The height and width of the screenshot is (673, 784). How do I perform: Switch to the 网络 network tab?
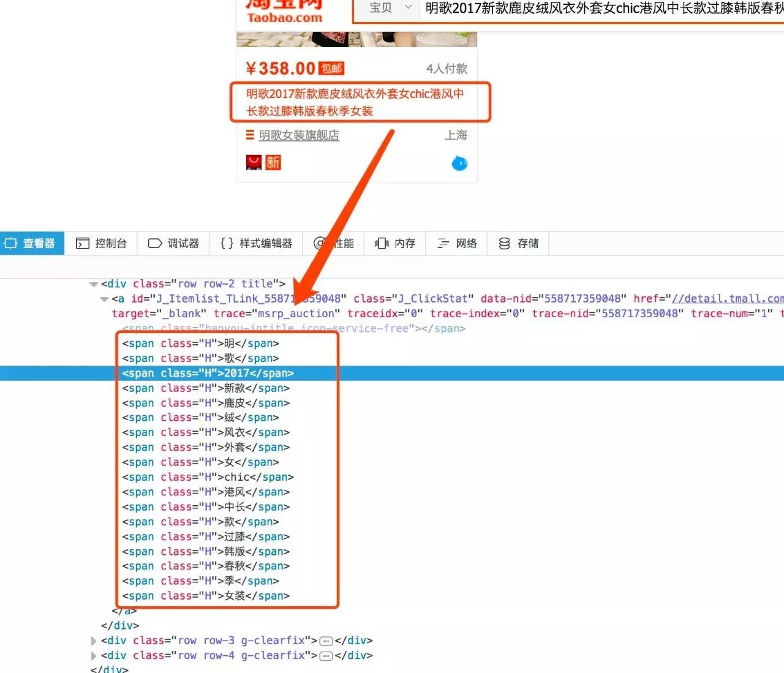coord(457,243)
